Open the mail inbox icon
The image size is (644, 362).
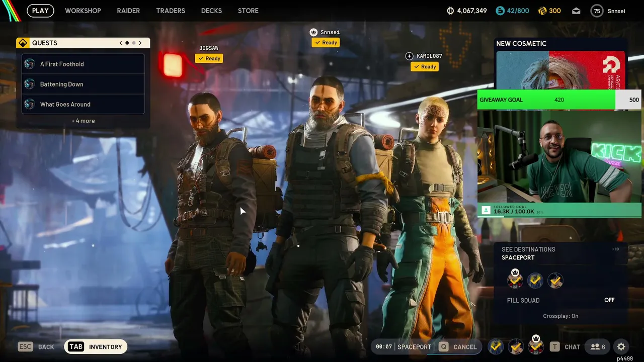click(576, 11)
